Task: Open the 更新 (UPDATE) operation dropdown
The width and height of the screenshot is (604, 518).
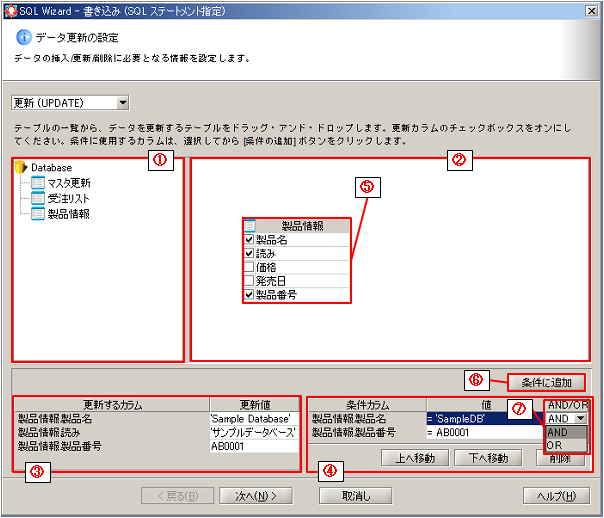Action: pos(122,102)
